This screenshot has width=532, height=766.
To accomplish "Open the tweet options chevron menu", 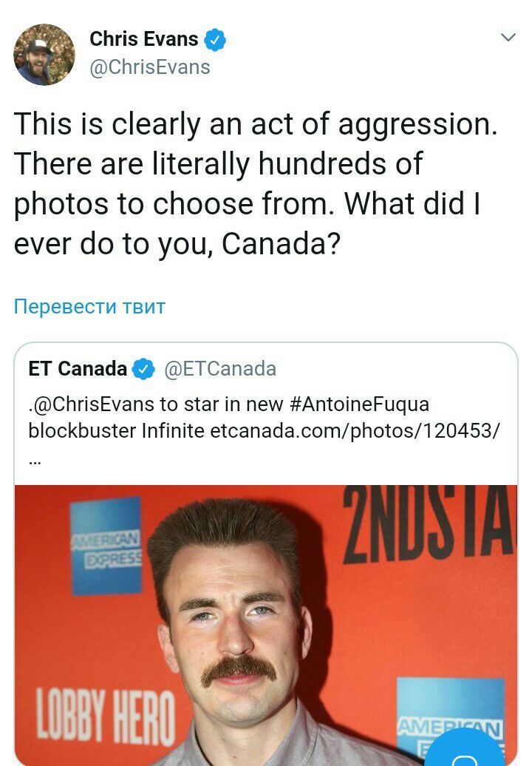I will (508, 38).
